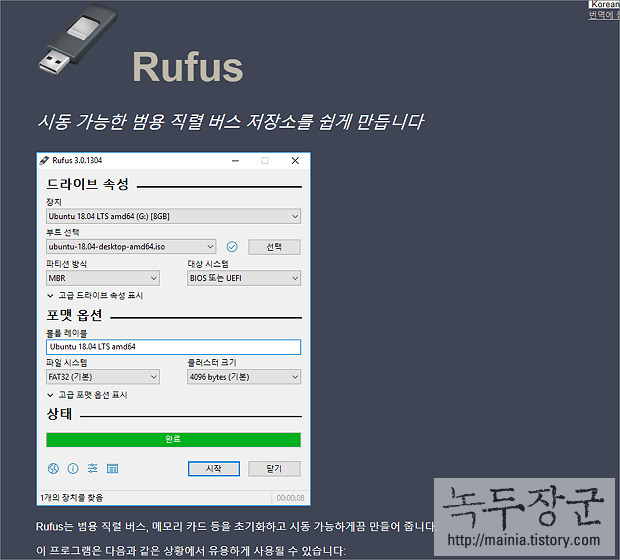Open the 4096 bytes cluster size dropdown
The width and height of the screenshot is (620, 560).
[x=244, y=377]
